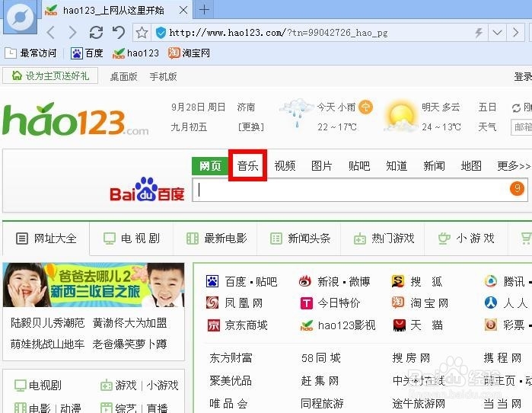The height and width of the screenshot is (413, 532).
Task: Open the 唯品会 link
Action: coord(228,404)
